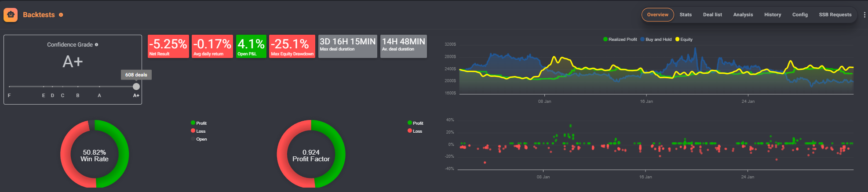The height and width of the screenshot is (192, 868).
Task: Click the info icon beside Confidence Grade
Action: click(x=97, y=45)
